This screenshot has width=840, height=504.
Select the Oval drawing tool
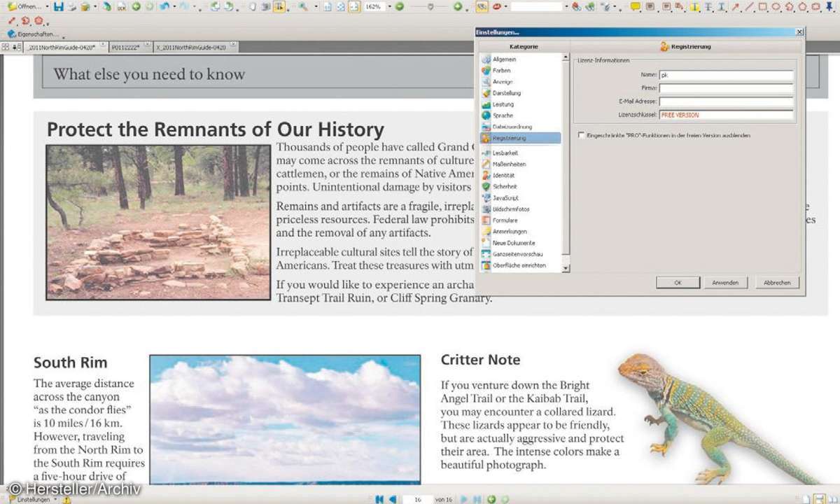[776, 6]
